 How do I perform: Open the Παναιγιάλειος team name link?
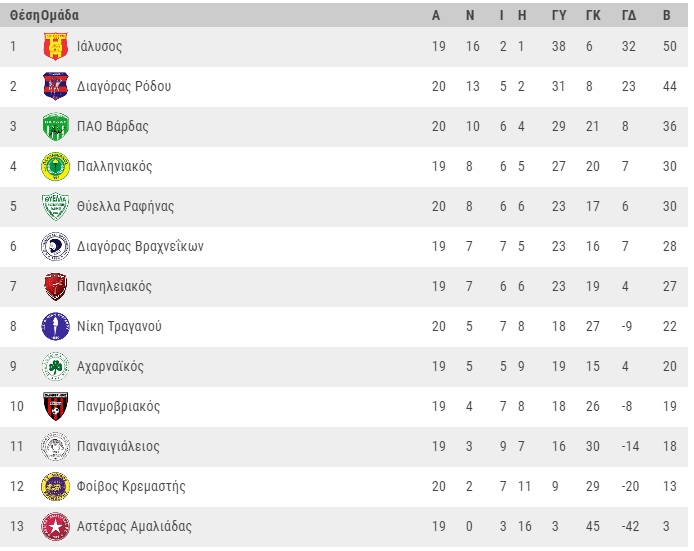pos(118,447)
